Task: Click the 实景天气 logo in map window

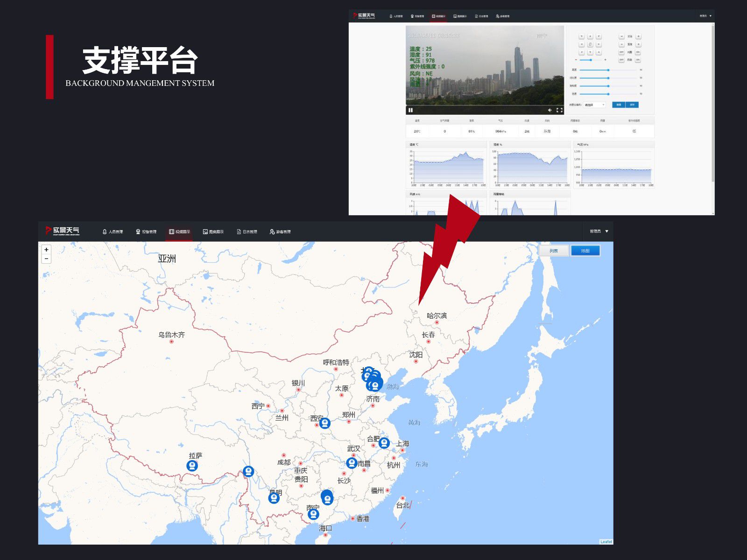Action: (63, 231)
